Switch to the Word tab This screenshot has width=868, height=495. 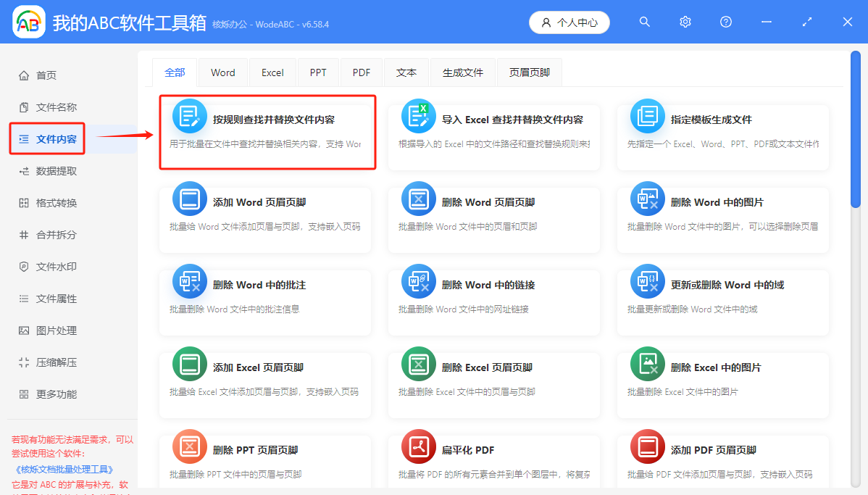click(222, 72)
